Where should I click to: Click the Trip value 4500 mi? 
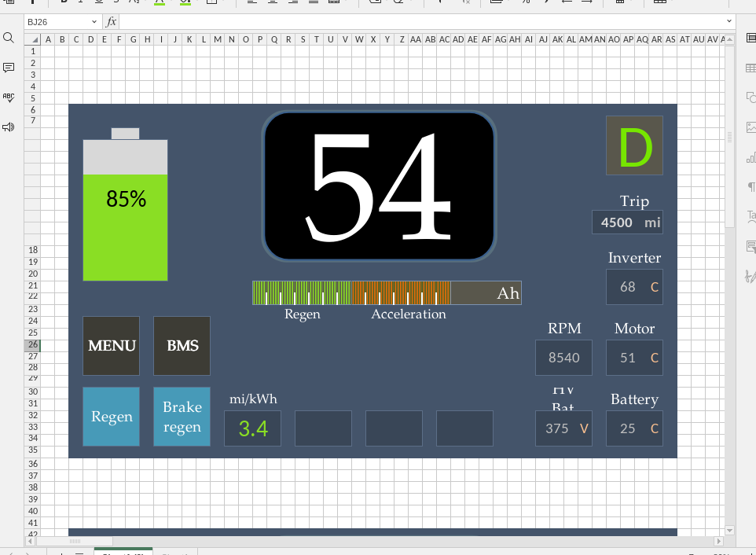(627, 222)
